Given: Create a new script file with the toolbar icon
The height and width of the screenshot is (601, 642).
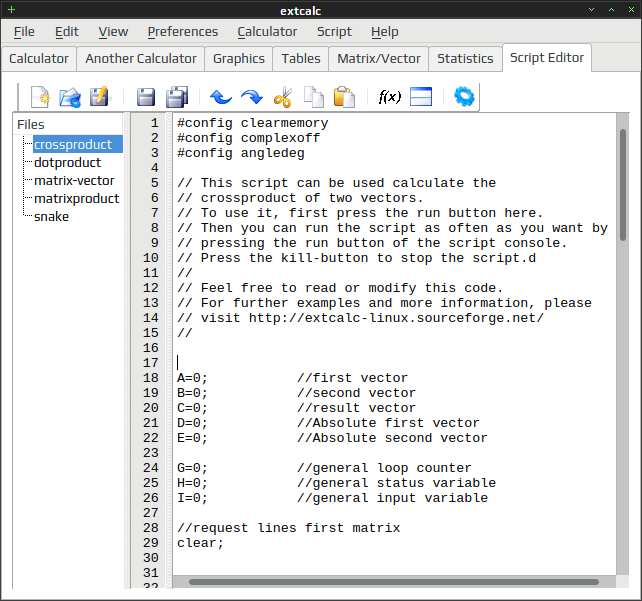Looking at the screenshot, I should click(40, 97).
